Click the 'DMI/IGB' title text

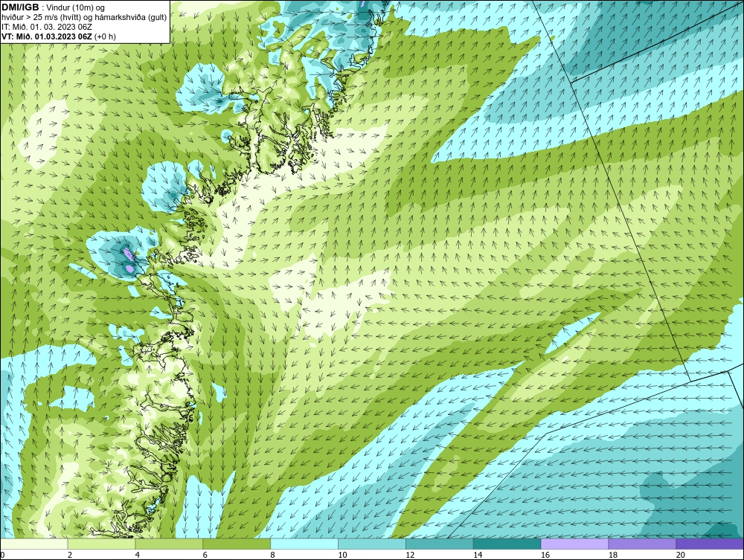pos(20,7)
